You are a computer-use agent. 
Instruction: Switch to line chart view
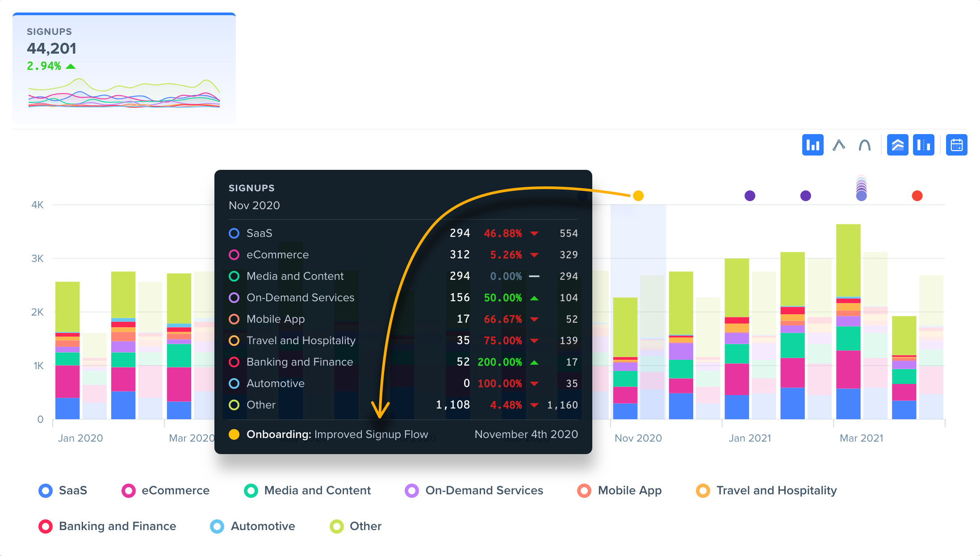coord(838,145)
